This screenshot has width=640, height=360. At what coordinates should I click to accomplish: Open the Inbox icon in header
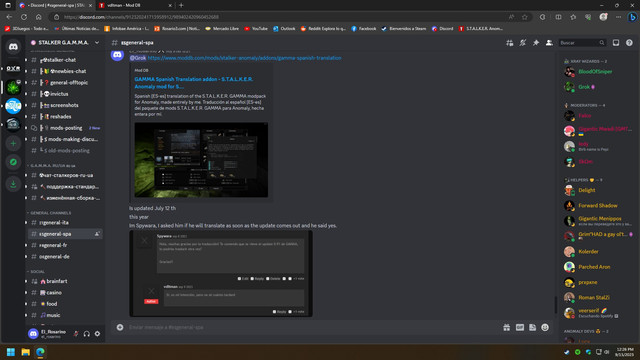tap(616, 42)
